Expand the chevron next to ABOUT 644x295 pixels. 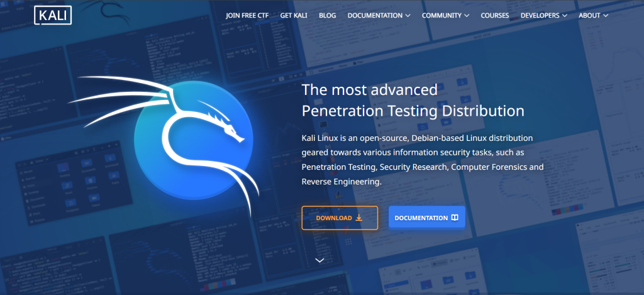[605, 16]
